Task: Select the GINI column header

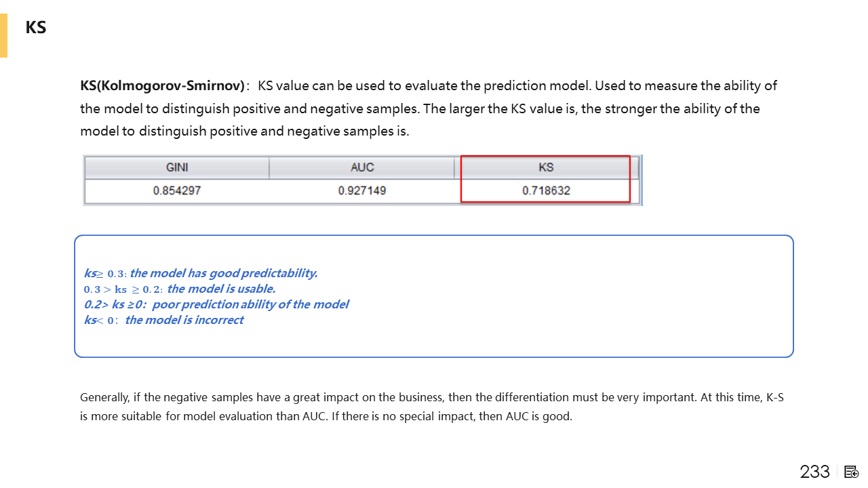Action: [176, 167]
